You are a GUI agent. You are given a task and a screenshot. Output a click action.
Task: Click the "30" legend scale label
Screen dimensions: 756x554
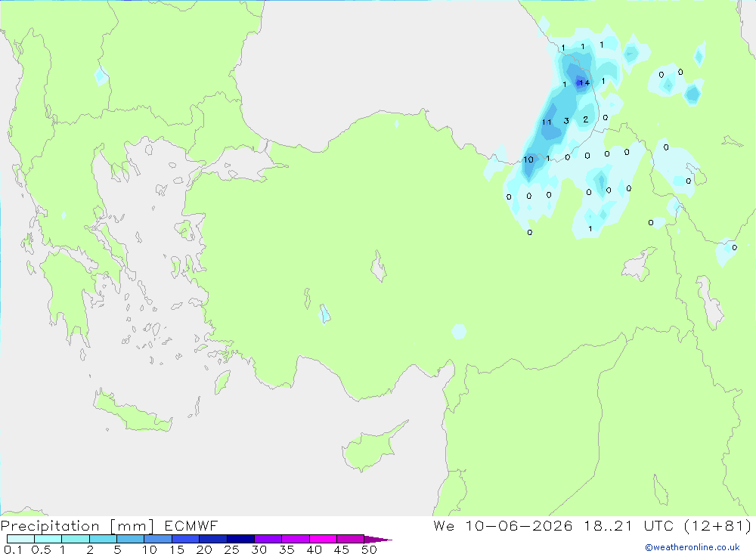point(259,549)
